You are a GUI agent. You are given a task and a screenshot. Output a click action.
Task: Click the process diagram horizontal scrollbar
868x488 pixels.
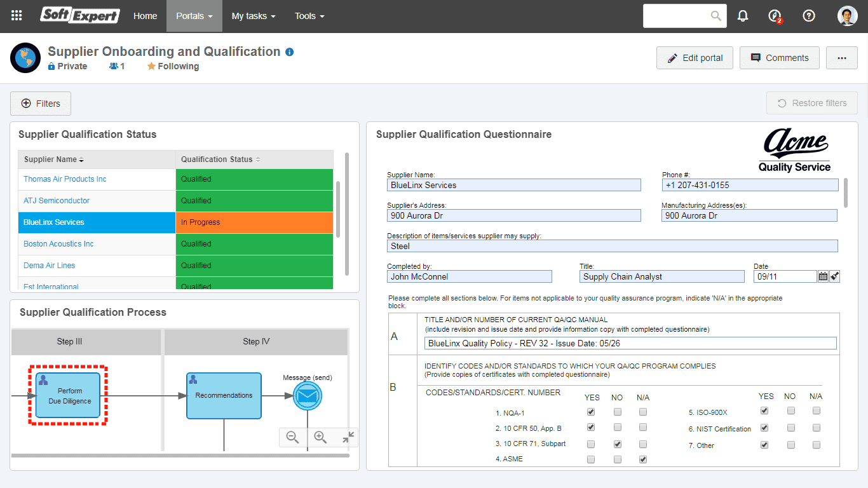(x=180, y=455)
